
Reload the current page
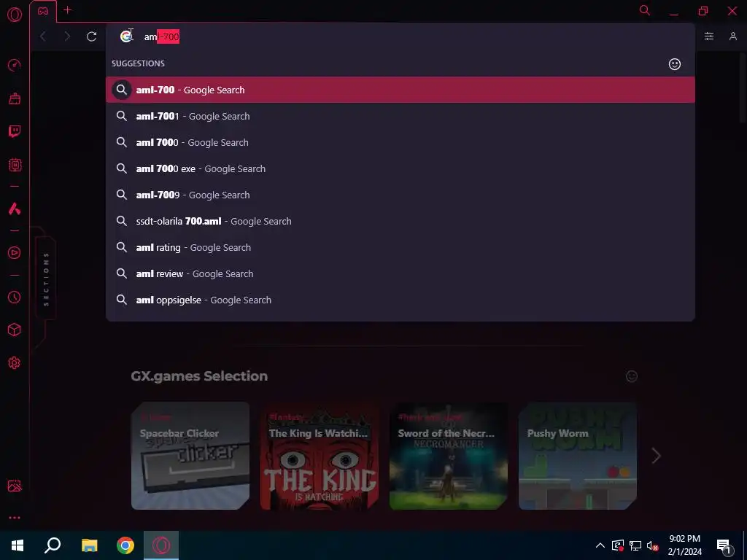coord(91,36)
